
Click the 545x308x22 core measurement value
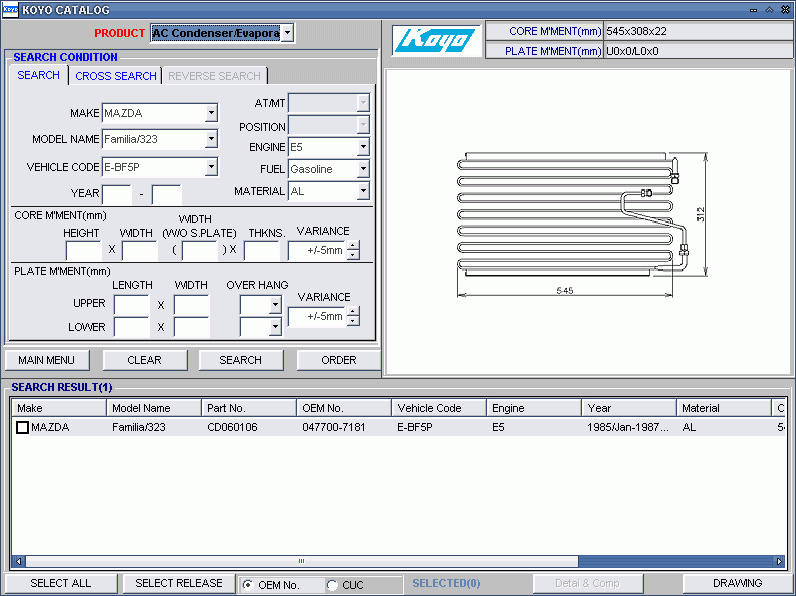tap(636, 31)
